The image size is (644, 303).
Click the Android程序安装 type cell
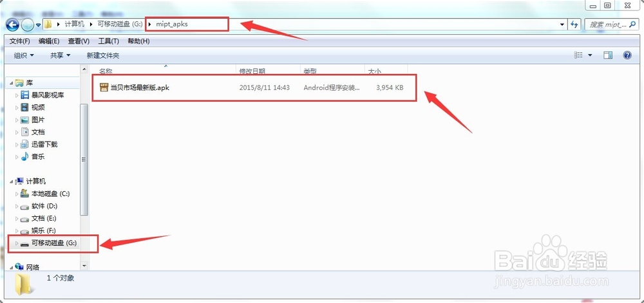[332, 87]
